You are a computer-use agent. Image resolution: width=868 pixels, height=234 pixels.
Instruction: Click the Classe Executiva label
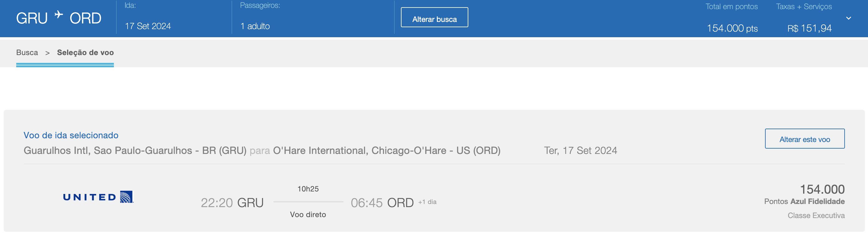[x=816, y=216]
